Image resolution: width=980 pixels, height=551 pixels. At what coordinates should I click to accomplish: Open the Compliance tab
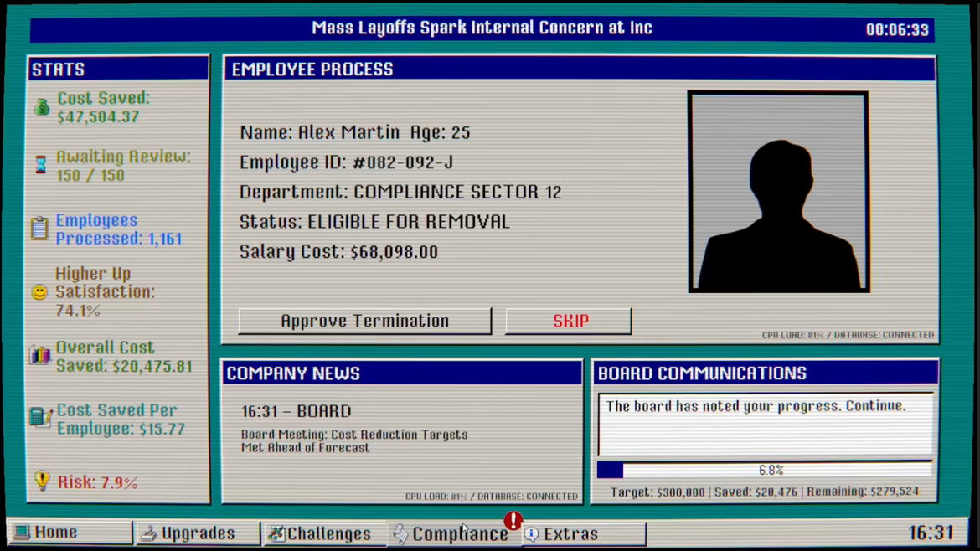[x=452, y=534]
